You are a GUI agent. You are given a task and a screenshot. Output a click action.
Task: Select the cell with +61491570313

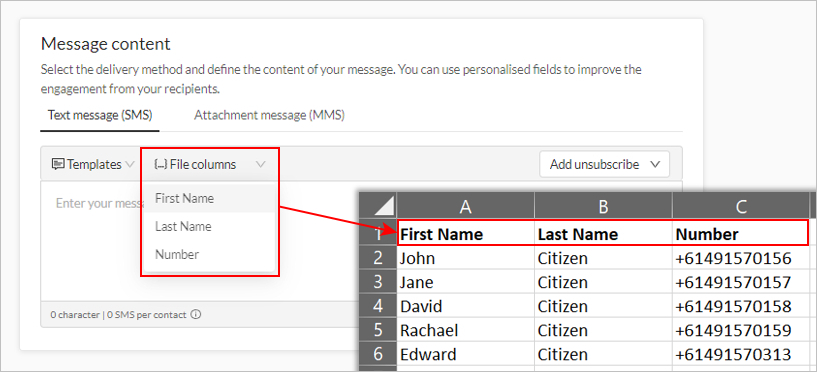point(741,354)
